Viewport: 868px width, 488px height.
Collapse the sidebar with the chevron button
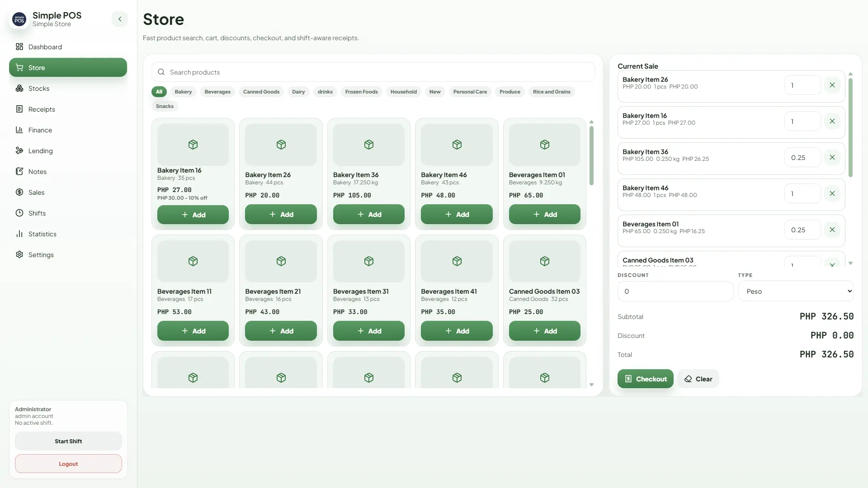[120, 19]
